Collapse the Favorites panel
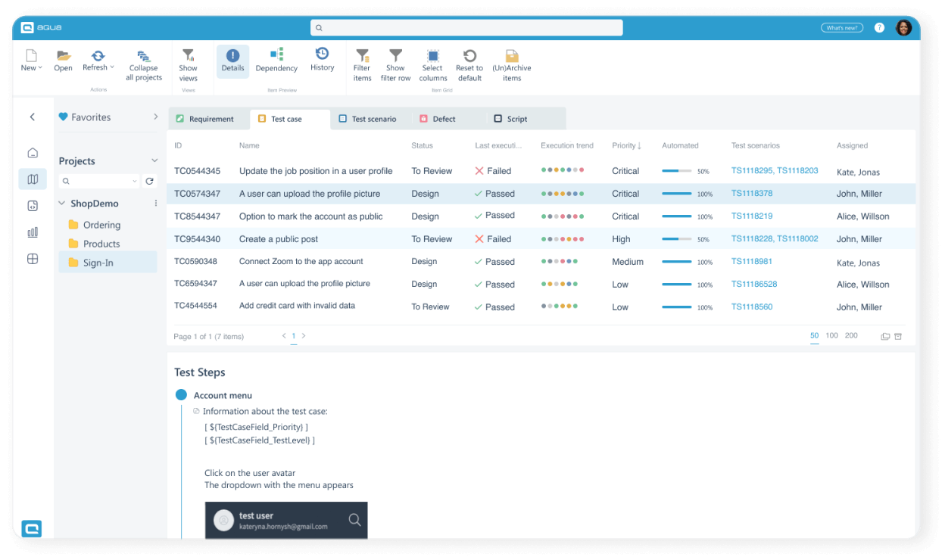Viewport: 945px width, 560px height. (155, 117)
